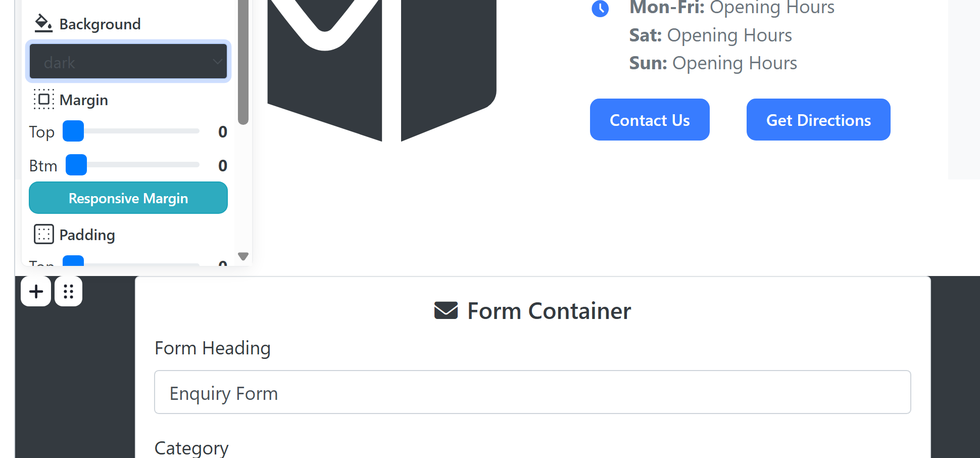Screen dimensions: 980x458
Task: Click the blue clock opening-hours icon
Action: tap(600, 9)
